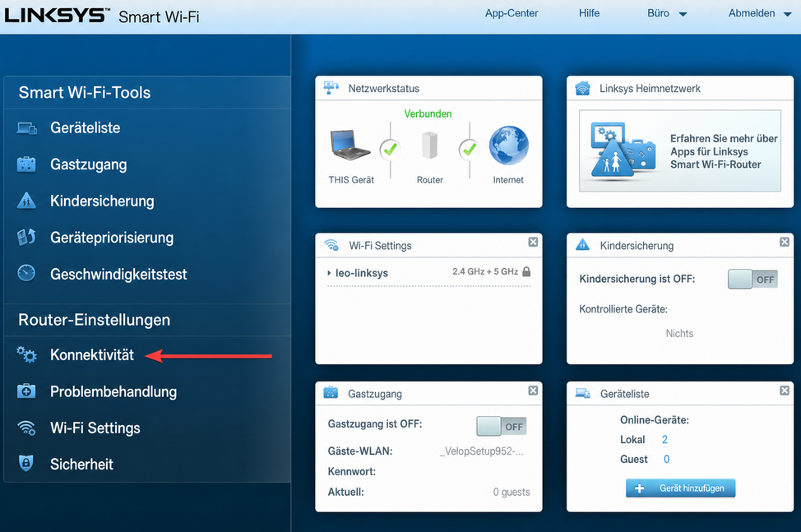Click the Geräteliste laptop icon in sidebar
Image resolution: width=801 pixels, height=532 pixels.
pos(26,128)
